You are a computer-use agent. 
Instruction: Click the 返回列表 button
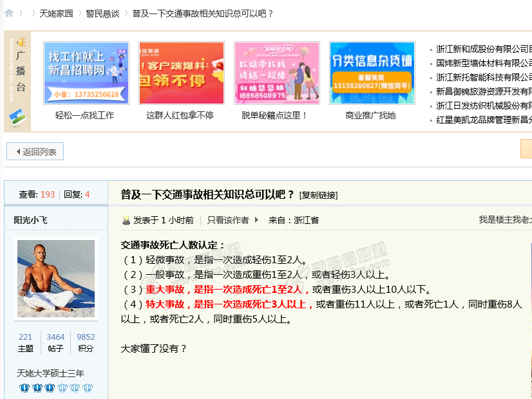(35, 151)
